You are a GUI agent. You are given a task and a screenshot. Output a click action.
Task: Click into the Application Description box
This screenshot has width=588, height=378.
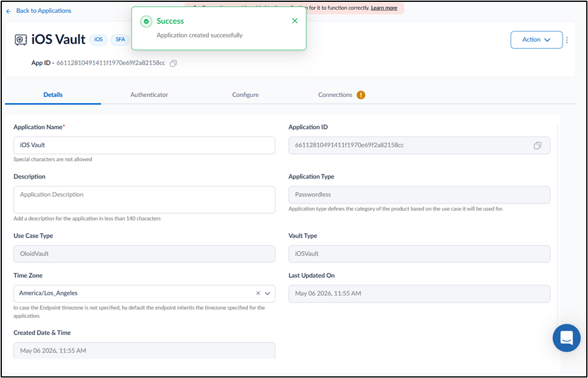144,200
